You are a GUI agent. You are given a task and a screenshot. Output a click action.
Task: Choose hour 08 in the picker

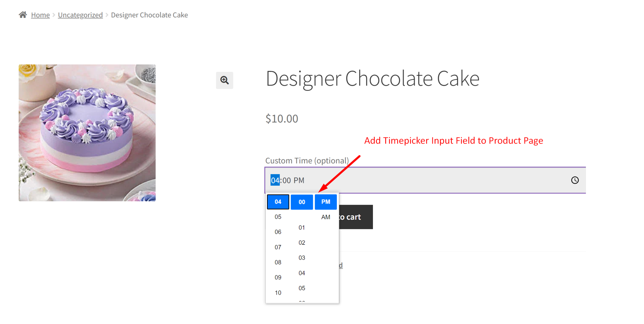point(278,262)
